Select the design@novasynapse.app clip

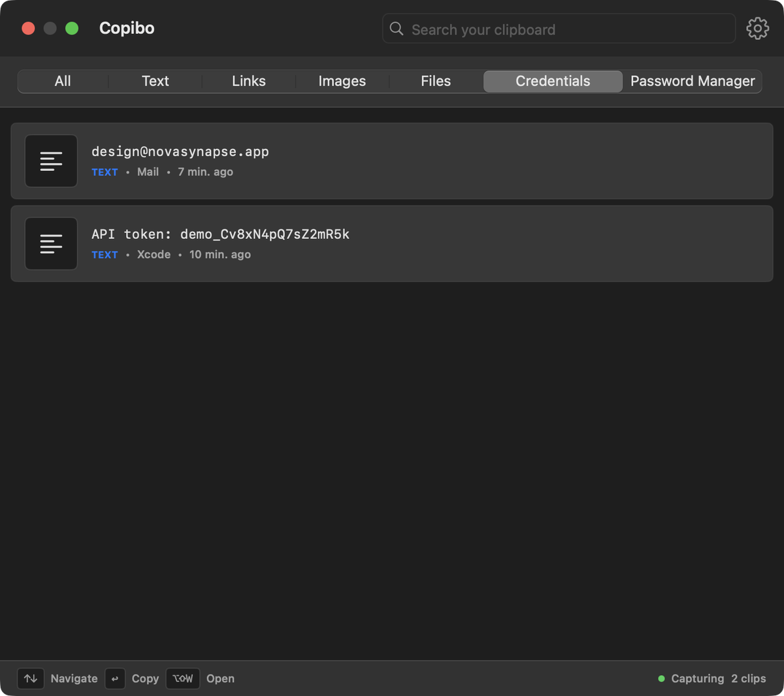click(x=392, y=161)
